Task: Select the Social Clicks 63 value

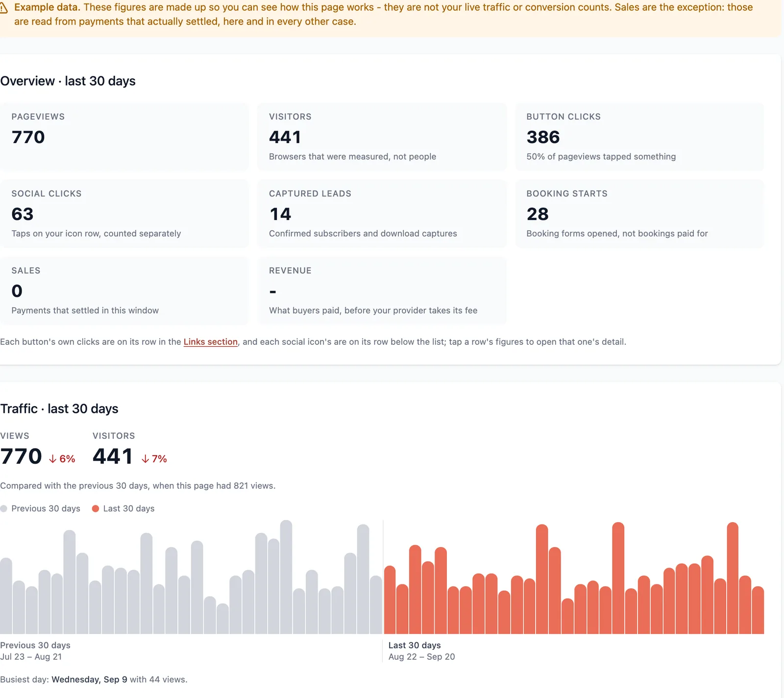Action: click(x=23, y=214)
